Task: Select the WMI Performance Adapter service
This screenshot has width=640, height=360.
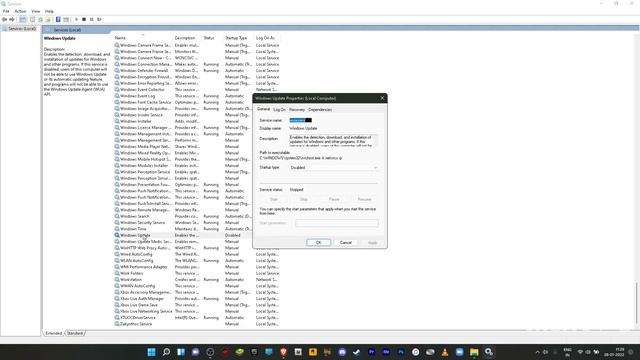Action: (x=197, y=267)
